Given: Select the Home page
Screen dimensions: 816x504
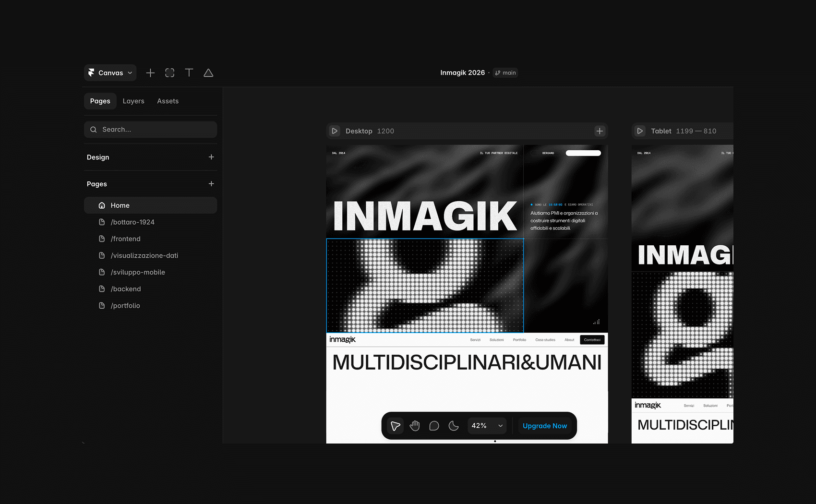Looking at the screenshot, I should tap(151, 205).
